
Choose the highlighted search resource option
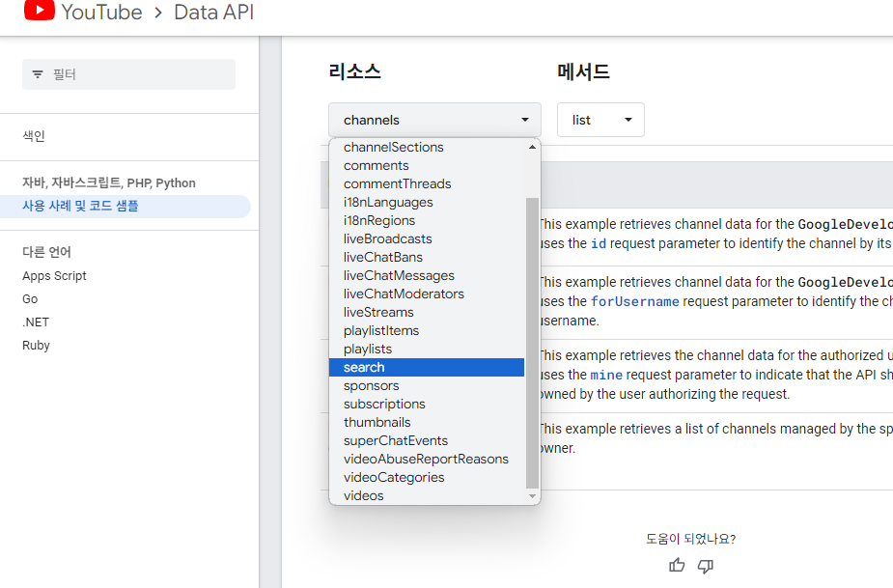[427, 368]
